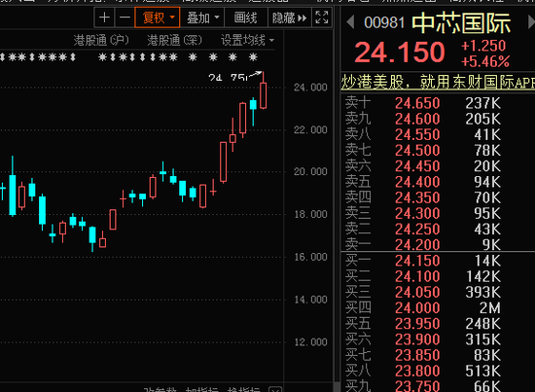The width and height of the screenshot is (535, 392).
Task: Click stock name 中芯国际
Action: pos(461,23)
